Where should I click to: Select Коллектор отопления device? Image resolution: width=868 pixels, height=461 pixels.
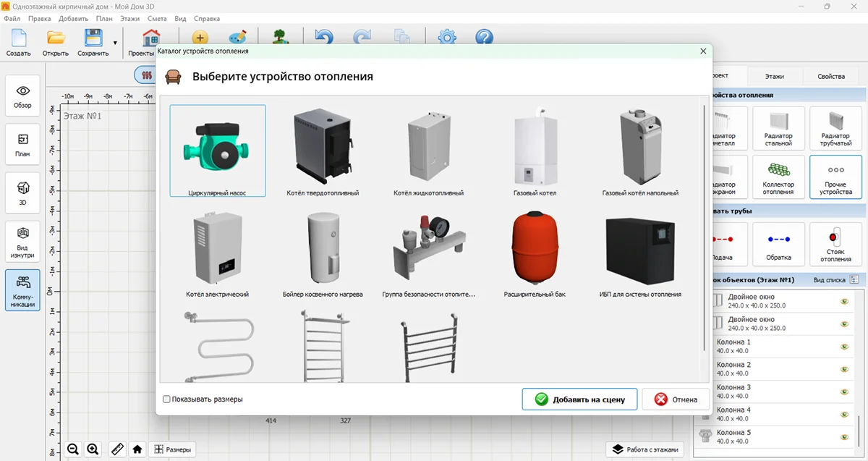pos(778,177)
